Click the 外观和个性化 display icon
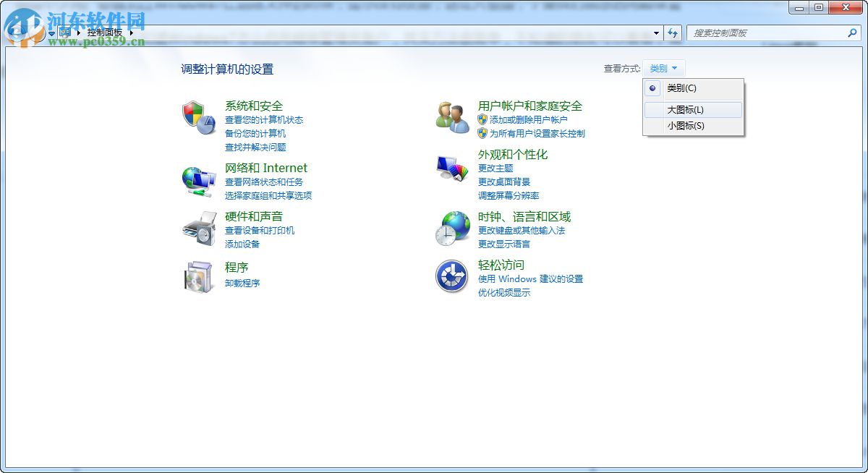The height and width of the screenshot is (473, 868). [452, 169]
